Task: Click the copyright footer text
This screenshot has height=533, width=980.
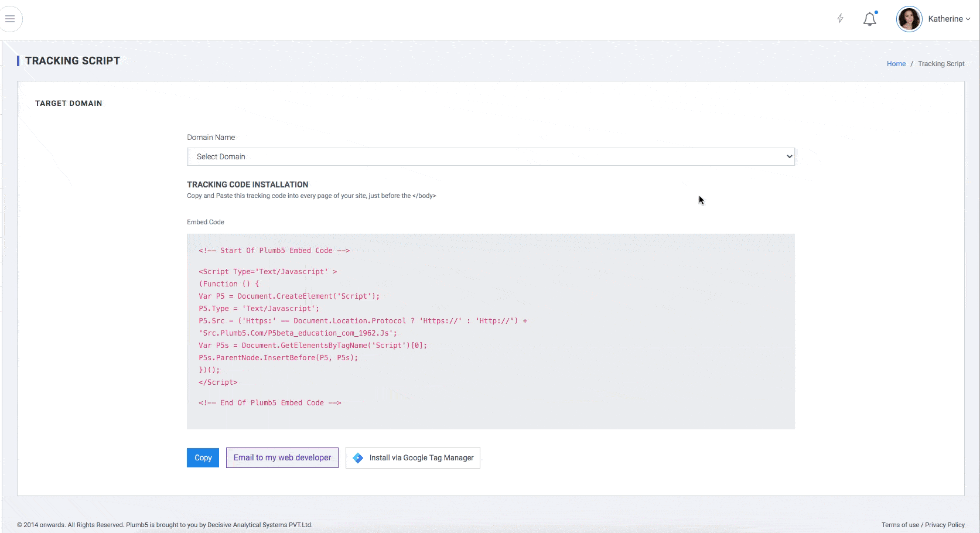Action: pos(165,525)
